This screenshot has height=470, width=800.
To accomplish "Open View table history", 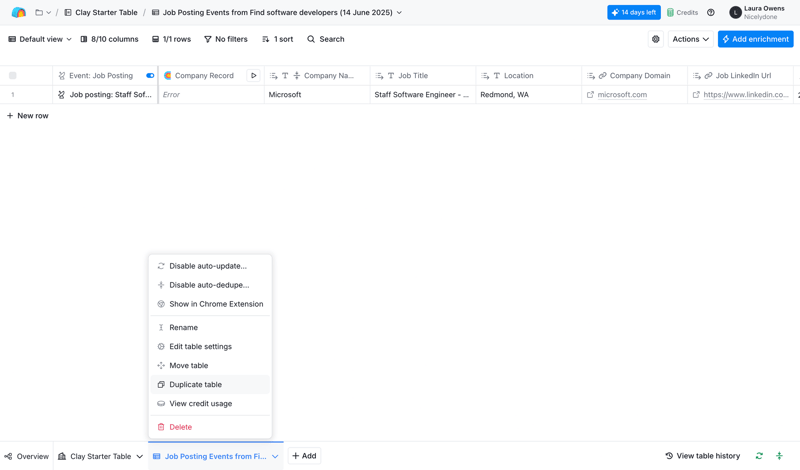I will click(x=703, y=456).
